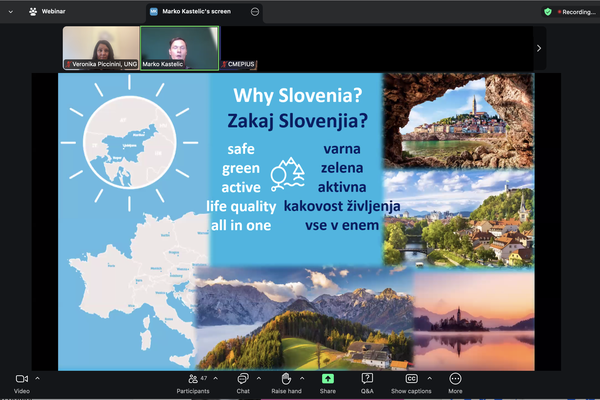Click the nature landscape icon on slide
The height and width of the screenshot is (400, 600).
click(288, 174)
